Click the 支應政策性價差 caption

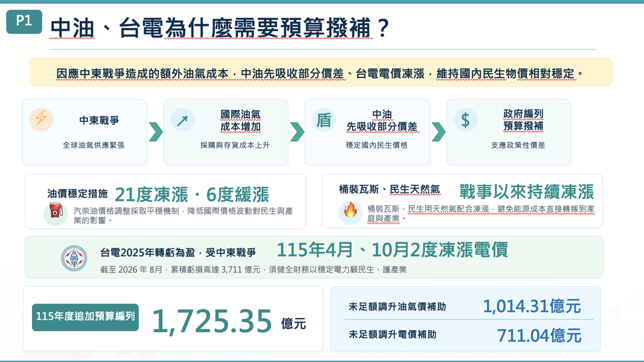point(518,145)
